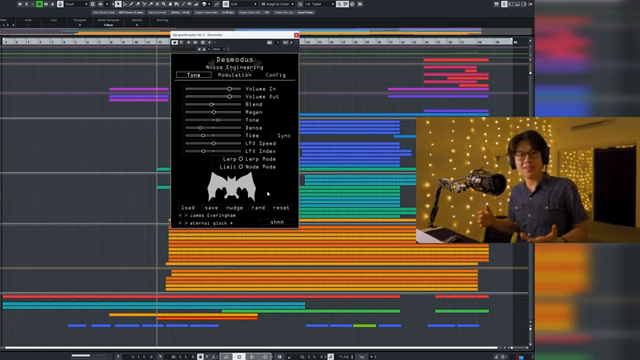Screen dimensions: 640x360
Task: Click the preset name field in plugin header
Action: pyautogui.click(x=184, y=49)
